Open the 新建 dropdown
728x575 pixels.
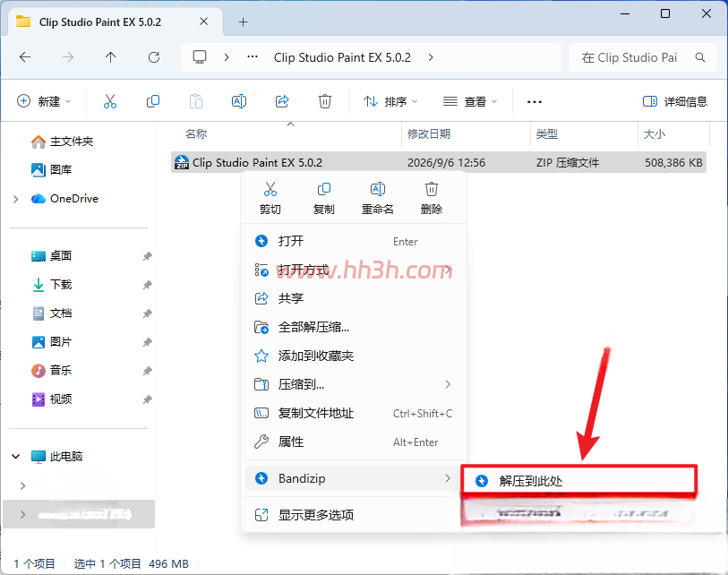pos(44,101)
